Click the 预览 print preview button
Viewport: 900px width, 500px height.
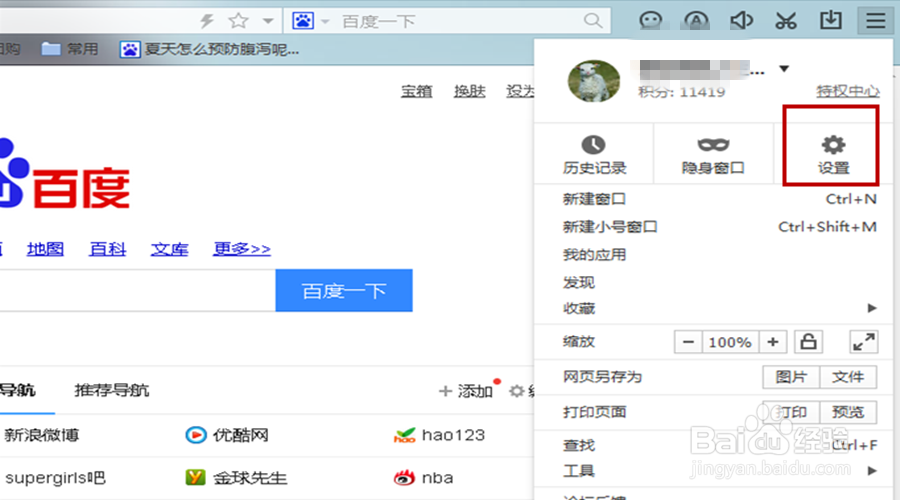[x=848, y=412]
